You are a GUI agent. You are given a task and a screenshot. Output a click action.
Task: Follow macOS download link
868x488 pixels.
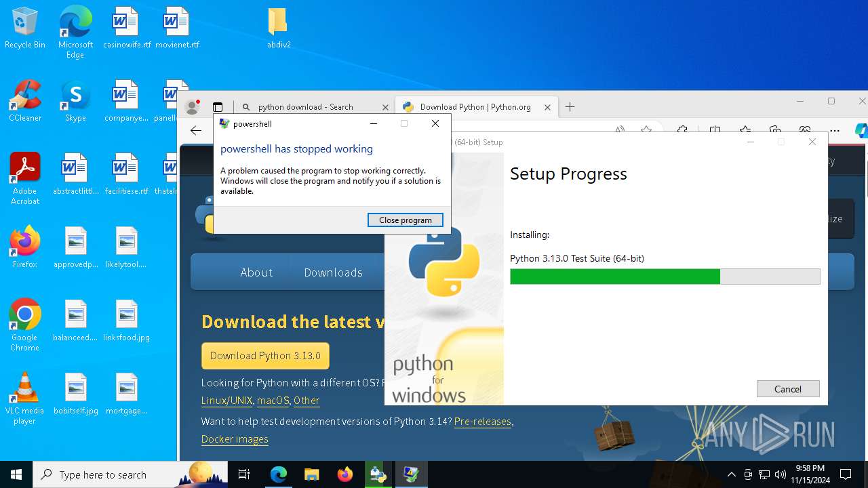tap(273, 401)
